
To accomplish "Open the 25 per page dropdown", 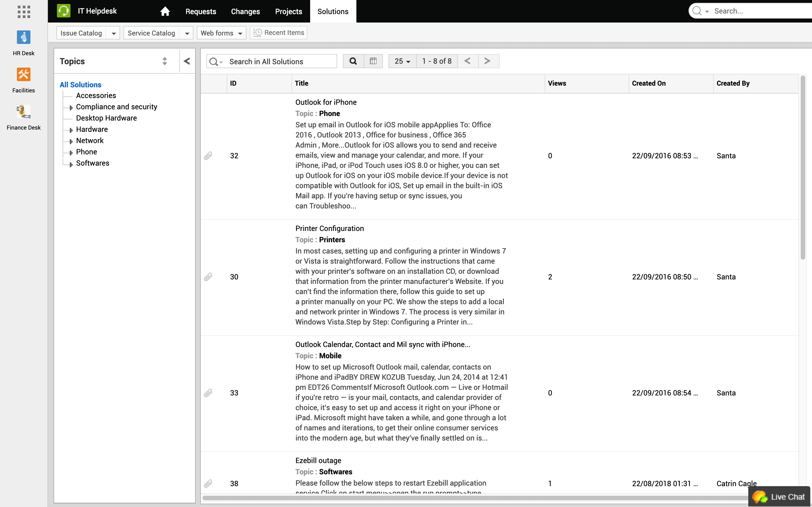I will (402, 61).
